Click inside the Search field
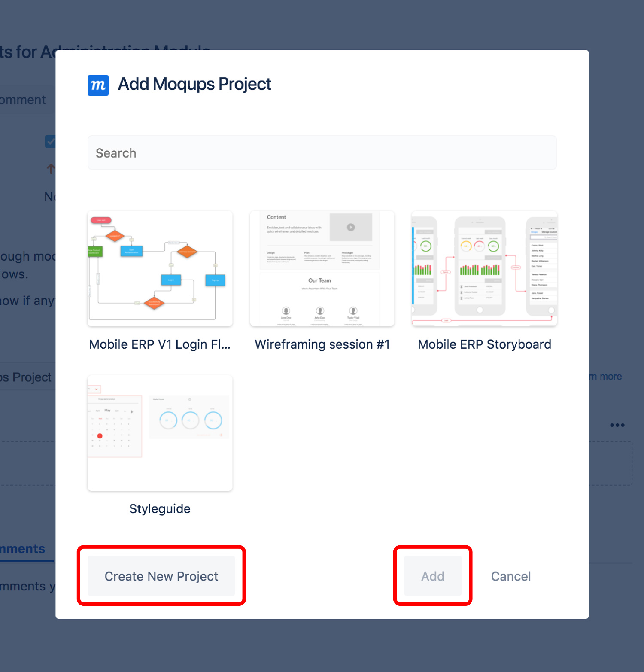The height and width of the screenshot is (672, 644). click(x=322, y=153)
